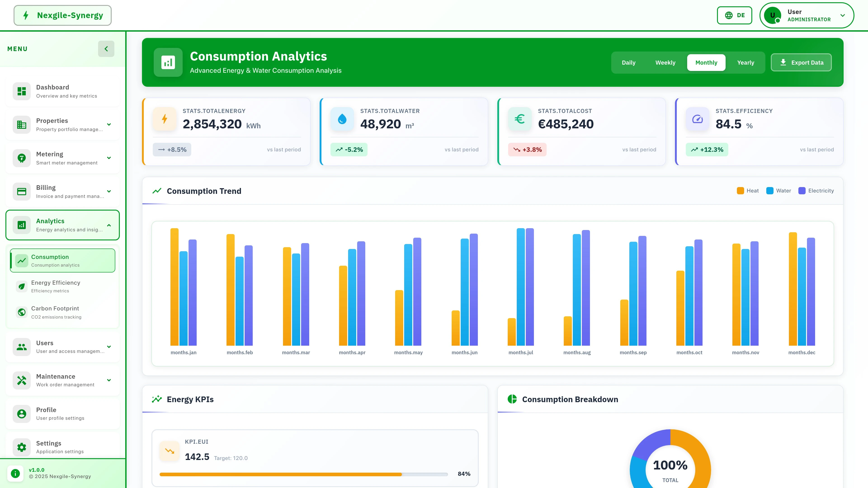Click the euro icon on Total Cost card
The height and width of the screenshot is (488, 868).
pyautogui.click(x=520, y=119)
